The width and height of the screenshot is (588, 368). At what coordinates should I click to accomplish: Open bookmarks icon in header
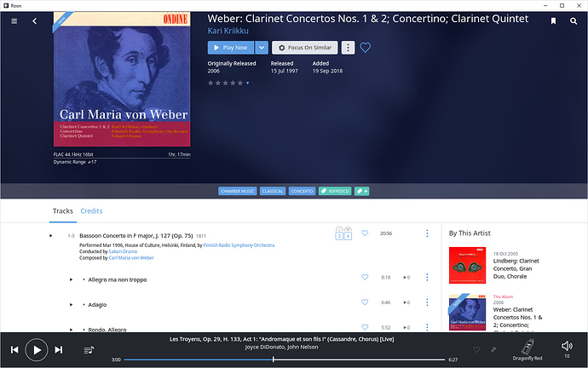553,21
